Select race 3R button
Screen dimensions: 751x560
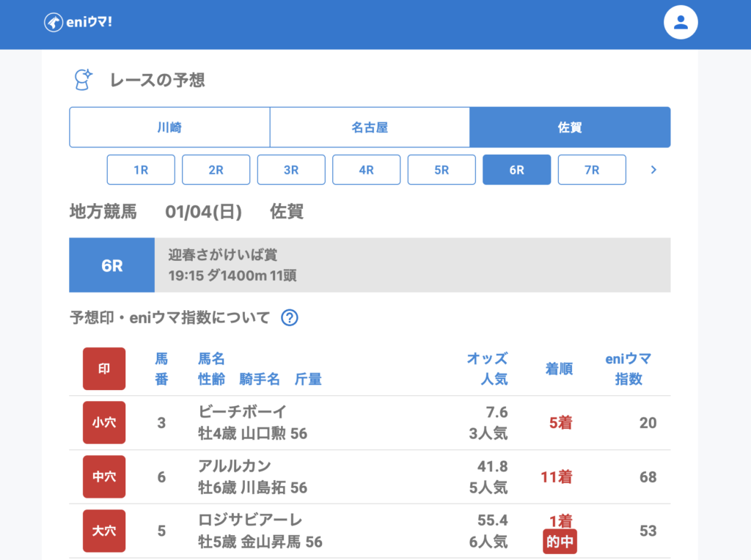(x=291, y=170)
